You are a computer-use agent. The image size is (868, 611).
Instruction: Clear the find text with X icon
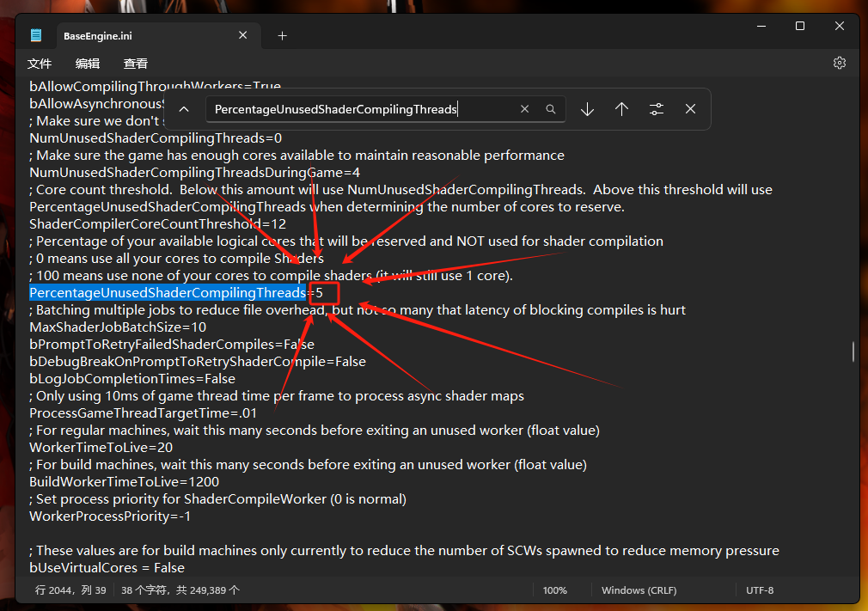(524, 109)
